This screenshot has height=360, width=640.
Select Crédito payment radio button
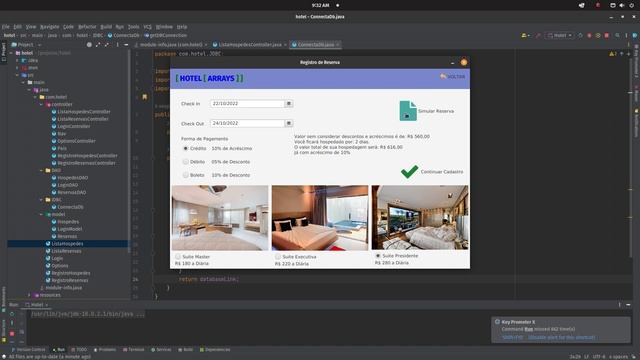pos(186,149)
